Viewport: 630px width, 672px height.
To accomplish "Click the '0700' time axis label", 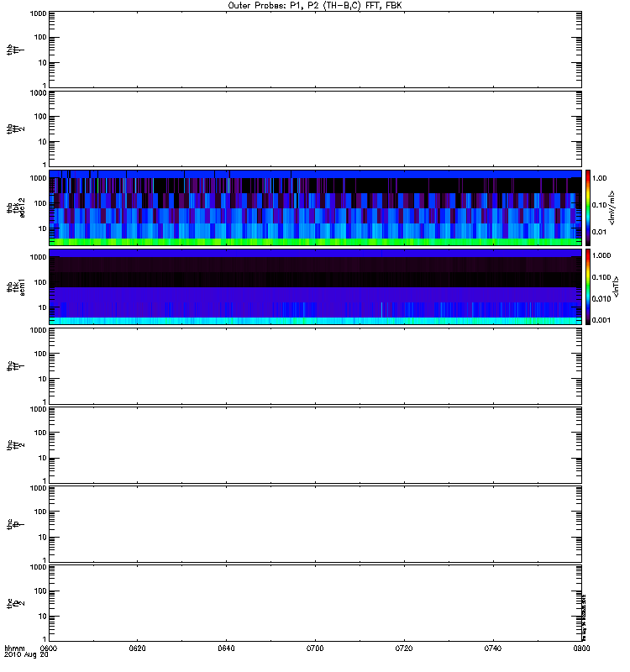I will click(315, 648).
